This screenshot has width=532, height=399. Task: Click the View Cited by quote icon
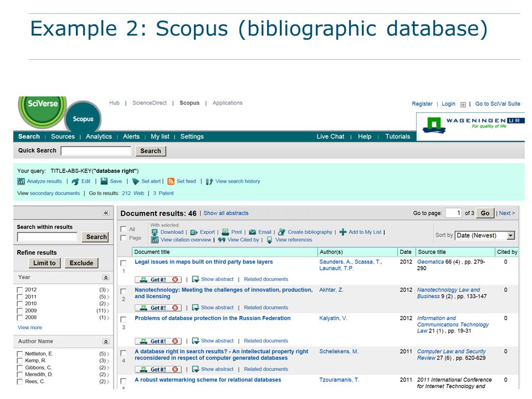(222, 240)
